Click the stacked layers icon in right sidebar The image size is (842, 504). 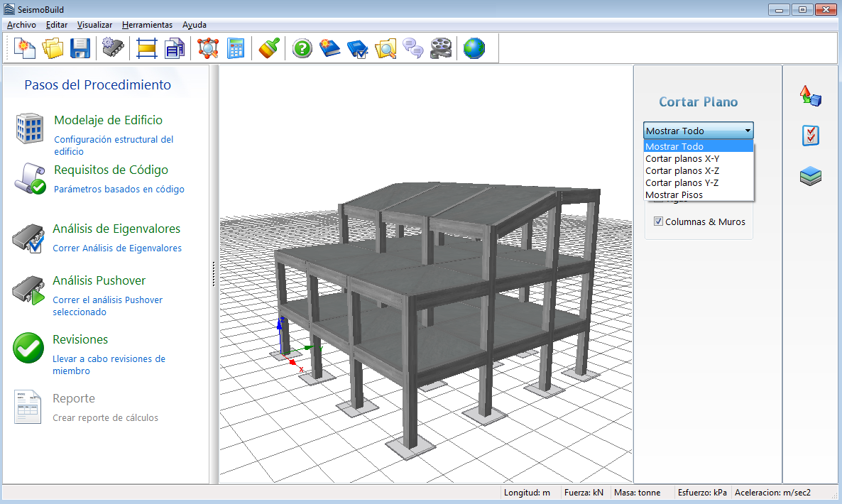tap(811, 176)
